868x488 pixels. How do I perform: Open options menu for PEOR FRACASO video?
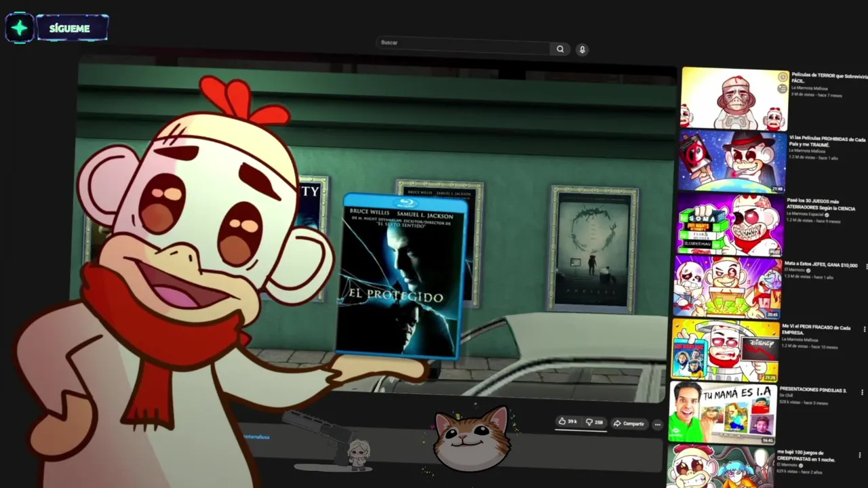click(864, 329)
